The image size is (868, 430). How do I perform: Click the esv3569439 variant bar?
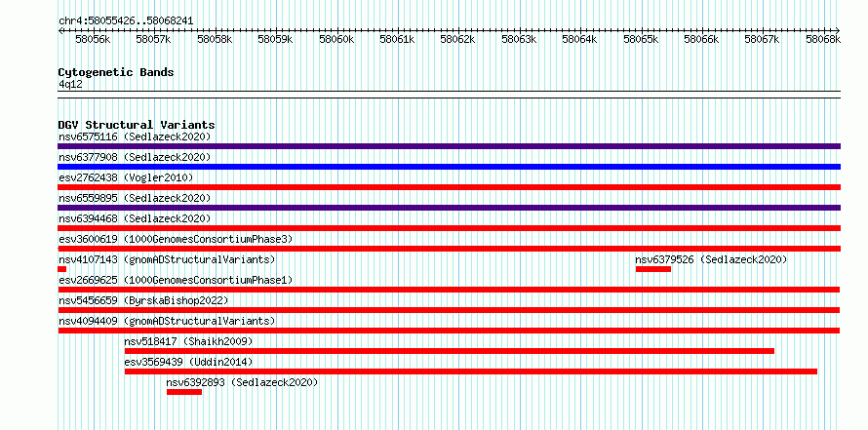tap(471, 371)
